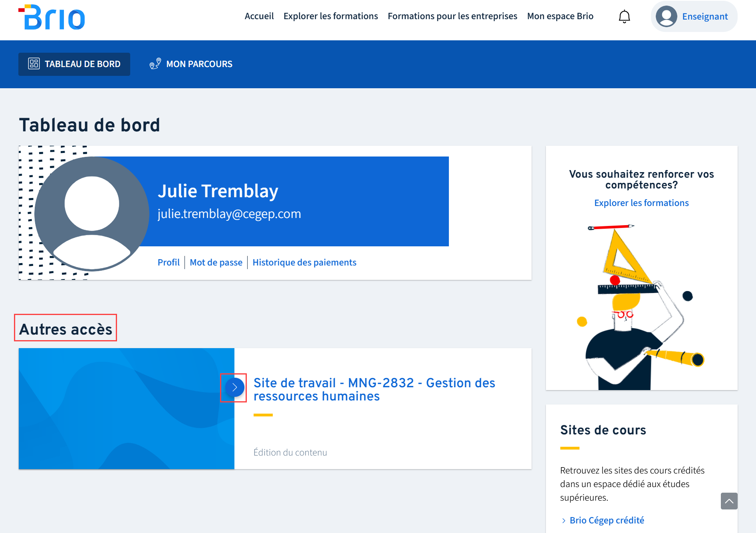Open the Enseignant account menu
Image resolution: width=756 pixels, height=533 pixels.
pos(694,16)
